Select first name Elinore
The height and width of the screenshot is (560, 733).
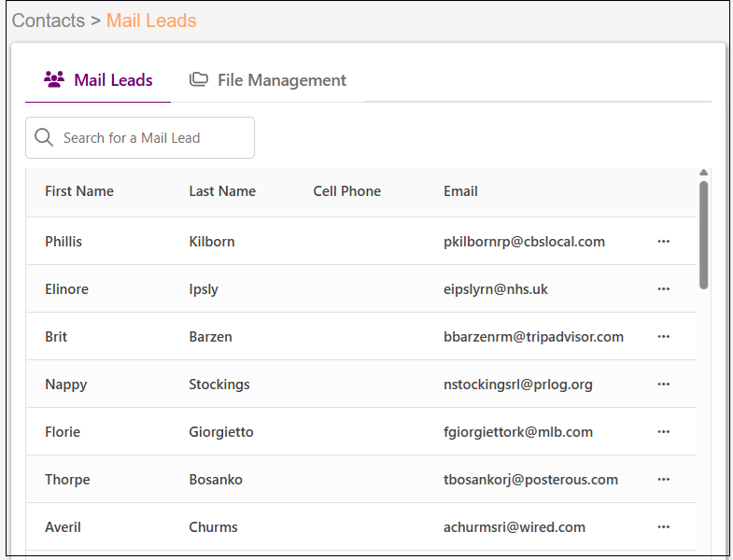[x=67, y=289]
